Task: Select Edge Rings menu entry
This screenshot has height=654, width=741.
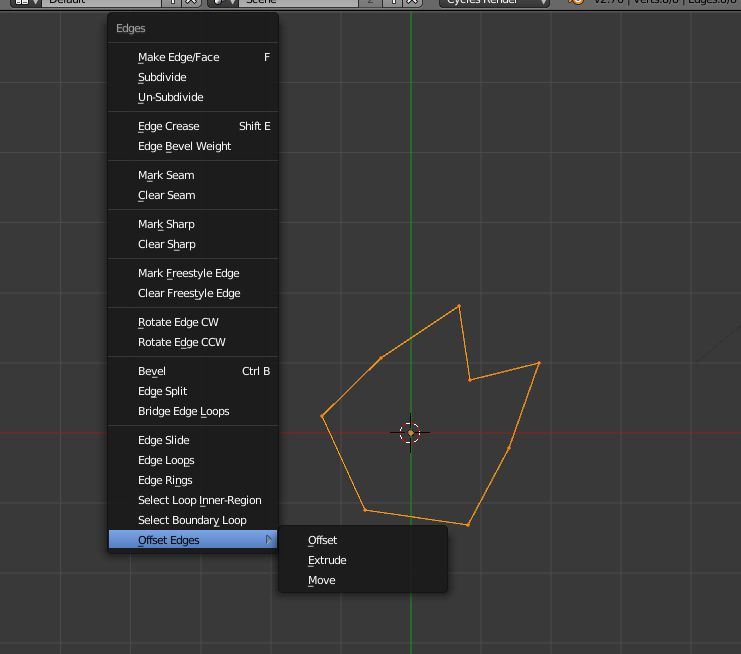Action: tap(193, 480)
